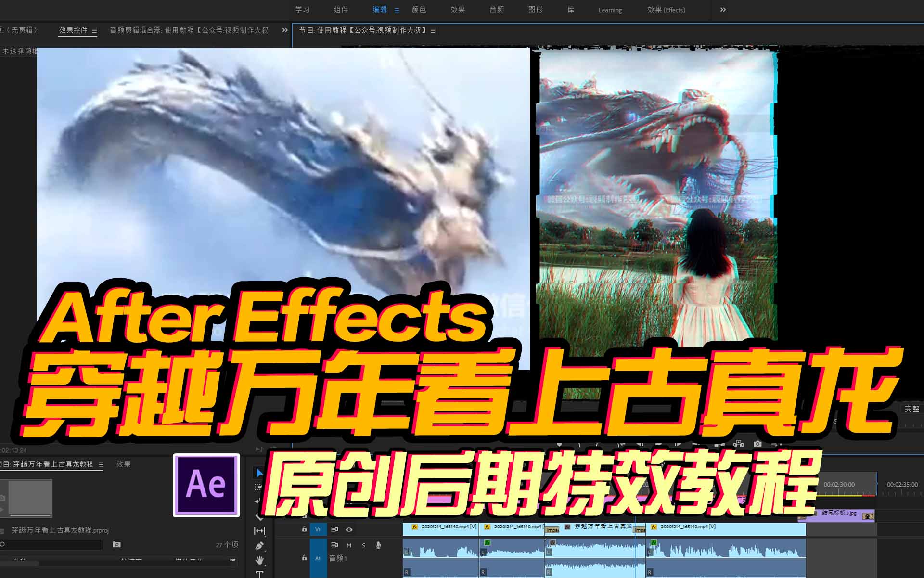
Task: Show the 效果控件 panel
Action: tap(73, 30)
